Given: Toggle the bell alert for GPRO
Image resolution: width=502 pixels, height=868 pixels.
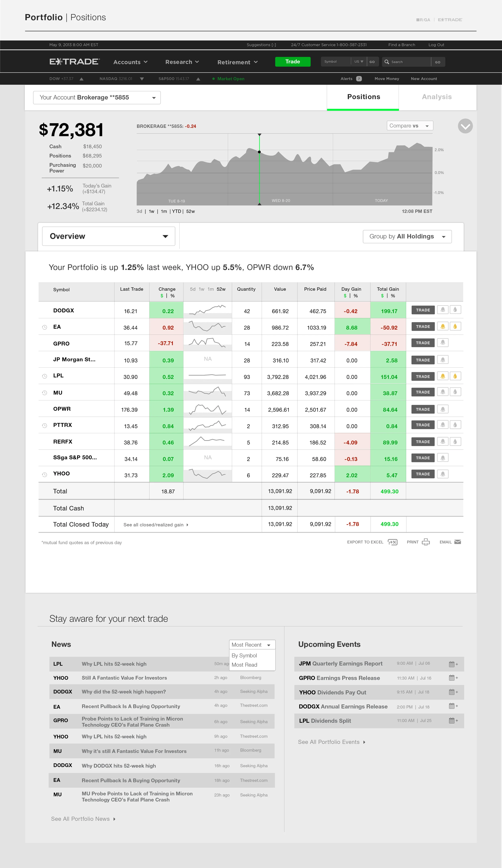Looking at the screenshot, I should (443, 342).
